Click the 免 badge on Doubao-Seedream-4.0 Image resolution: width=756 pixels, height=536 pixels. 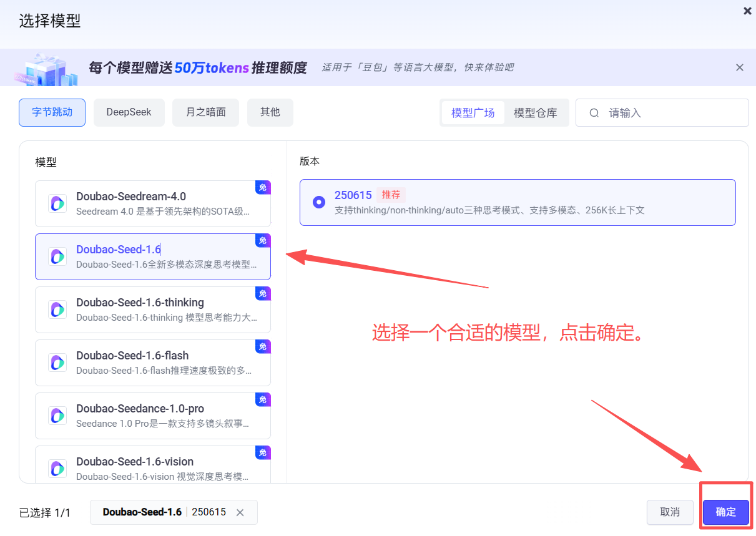click(263, 187)
